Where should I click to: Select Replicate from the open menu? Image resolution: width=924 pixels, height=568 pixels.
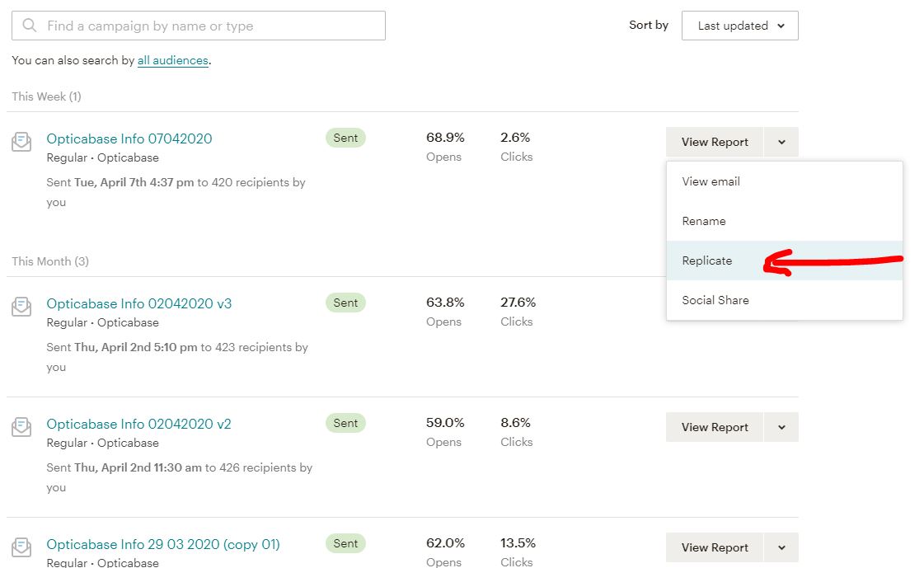tap(706, 261)
